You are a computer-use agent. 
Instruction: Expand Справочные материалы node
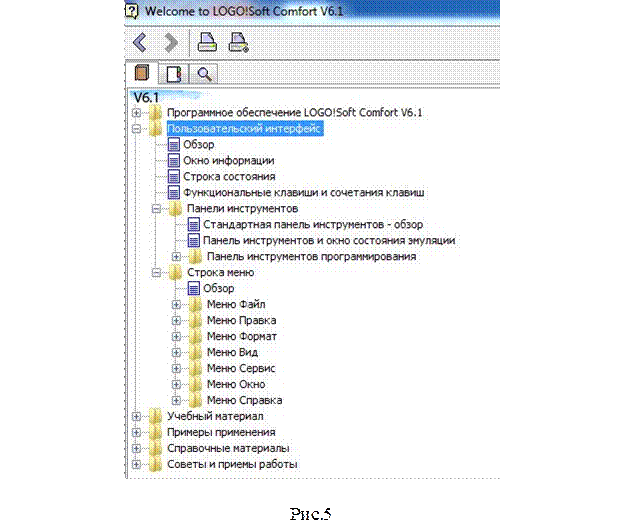pyautogui.click(x=136, y=448)
